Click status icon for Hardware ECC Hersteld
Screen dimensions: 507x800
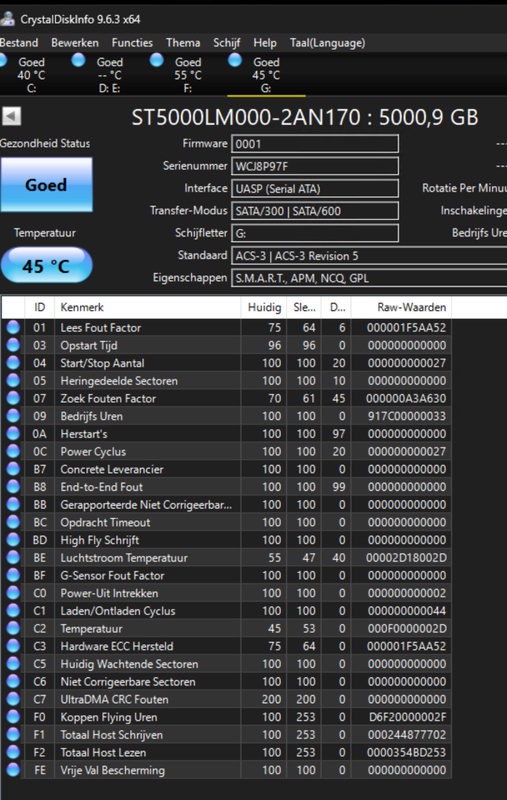click(13, 646)
